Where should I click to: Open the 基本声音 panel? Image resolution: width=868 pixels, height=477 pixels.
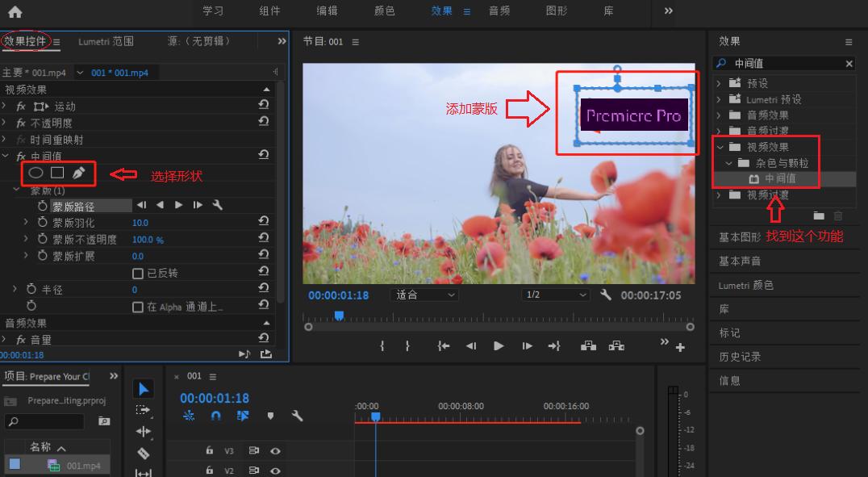click(740, 262)
